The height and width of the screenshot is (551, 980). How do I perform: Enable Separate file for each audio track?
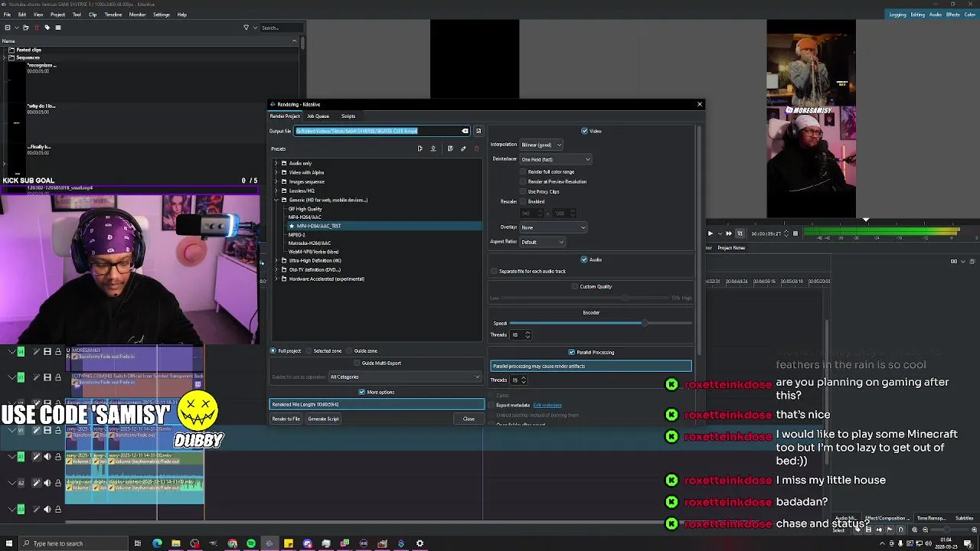(495, 271)
